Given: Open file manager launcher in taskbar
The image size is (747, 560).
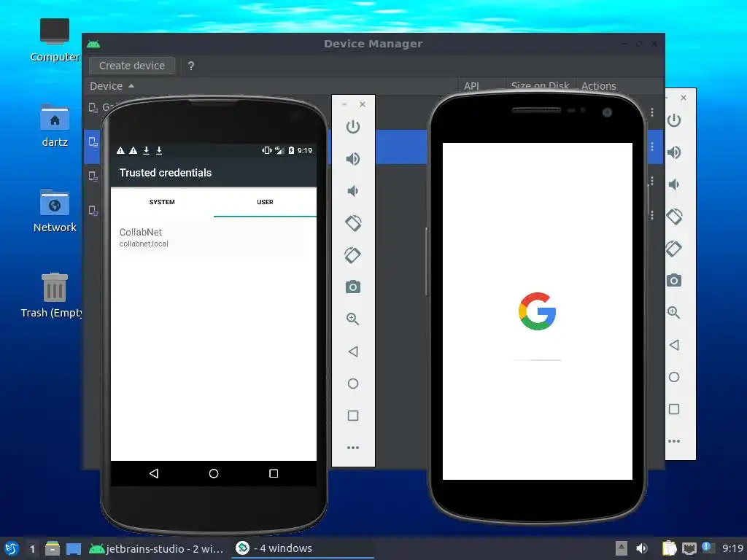Looking at the screenshot, I should click(53, 548).
